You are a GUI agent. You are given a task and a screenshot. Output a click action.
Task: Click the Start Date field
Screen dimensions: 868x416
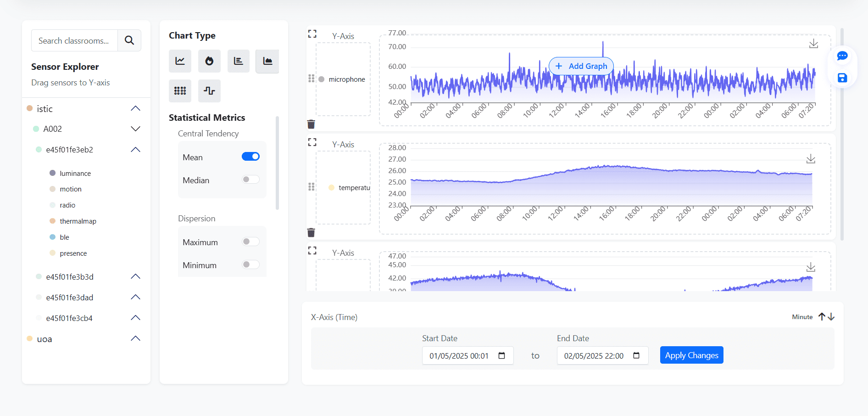tap(467, 356)
